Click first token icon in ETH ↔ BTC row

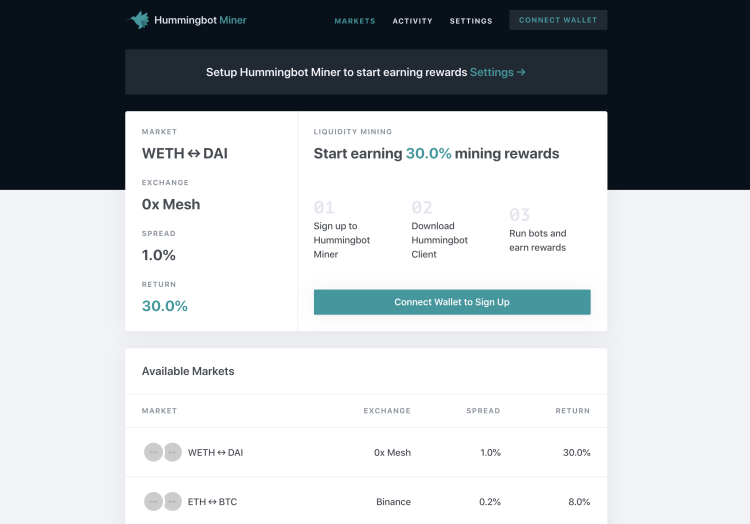pyautogui.click(x=153, y=501)
